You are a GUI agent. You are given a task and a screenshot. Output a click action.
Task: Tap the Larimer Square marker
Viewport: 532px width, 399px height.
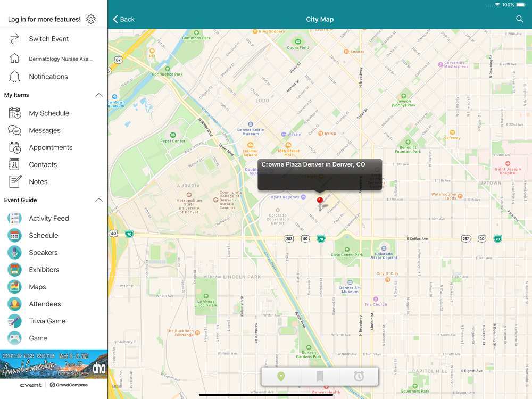point(251,145)
